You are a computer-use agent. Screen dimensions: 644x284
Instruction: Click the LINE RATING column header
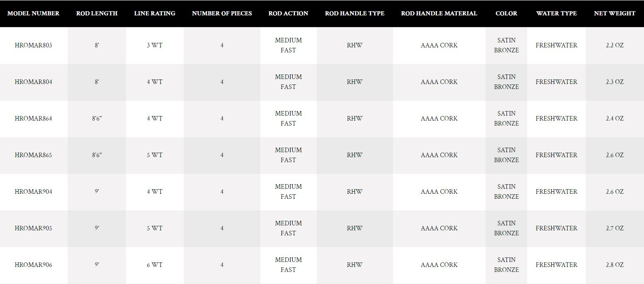click(x=155, y=13)
